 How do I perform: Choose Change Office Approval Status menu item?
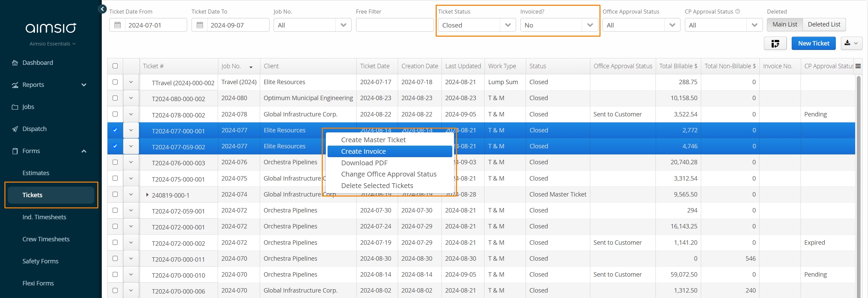click(x=390, y=174)
